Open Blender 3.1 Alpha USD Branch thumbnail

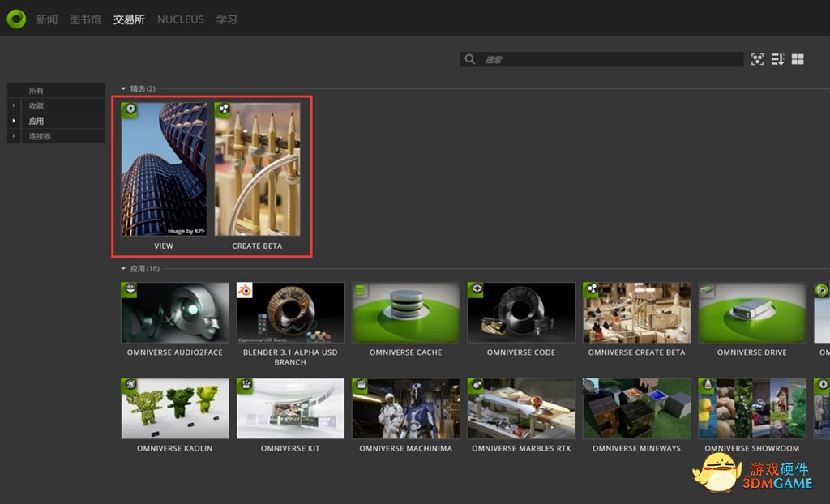point(290,312)
